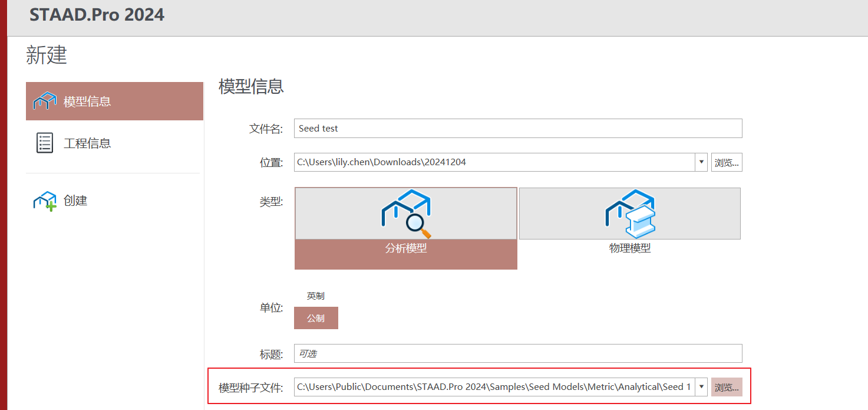
Task: Choose 公制 units option
Action: pos(316,318)
